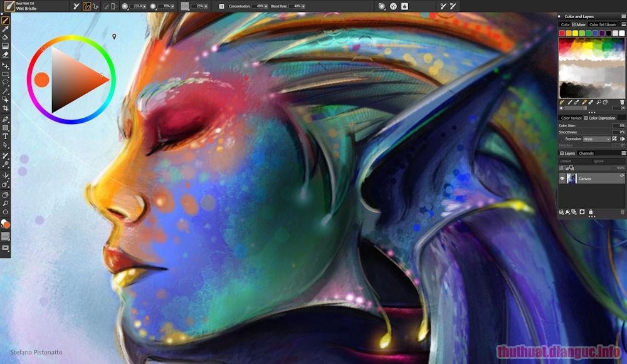Enable Straight Line Strokes in the property bar

pos(95,6)
